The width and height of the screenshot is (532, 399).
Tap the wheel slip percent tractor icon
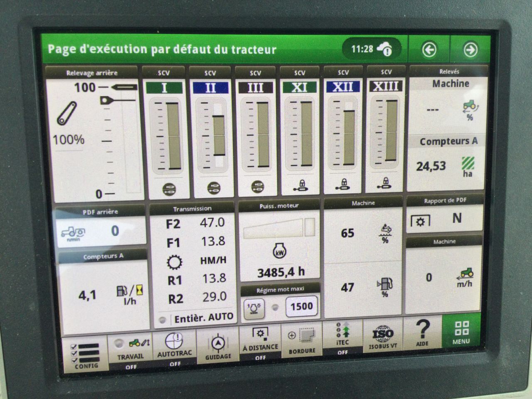pos(470,111)
